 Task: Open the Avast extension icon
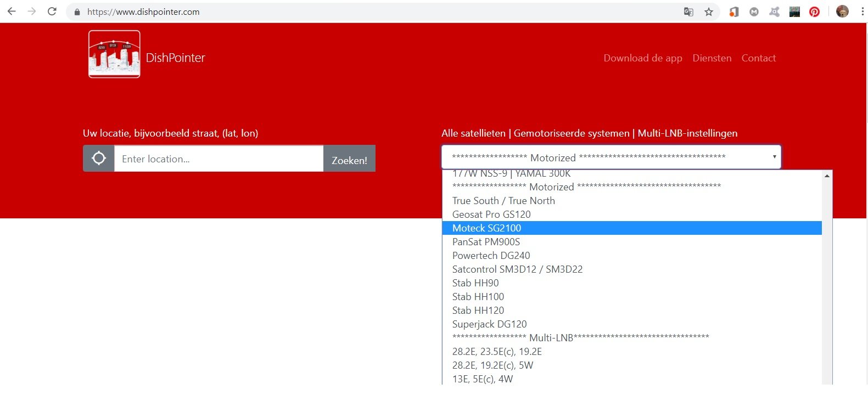[x=774, y=12]
